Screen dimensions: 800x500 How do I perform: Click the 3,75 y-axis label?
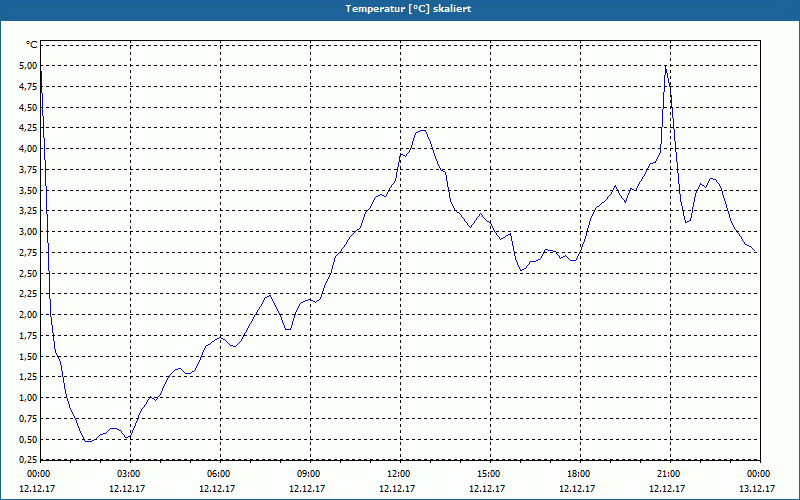click(28, 170)
